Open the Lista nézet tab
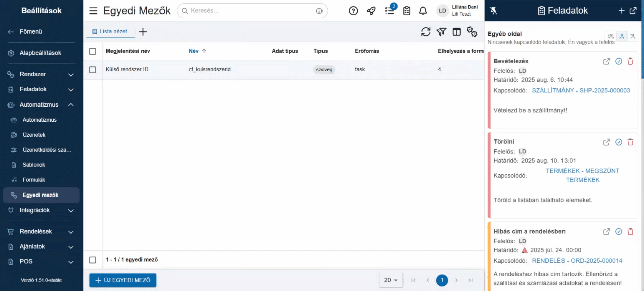This screenshot has width=644, height=291. pyautogui.click(x=110, y=31)
